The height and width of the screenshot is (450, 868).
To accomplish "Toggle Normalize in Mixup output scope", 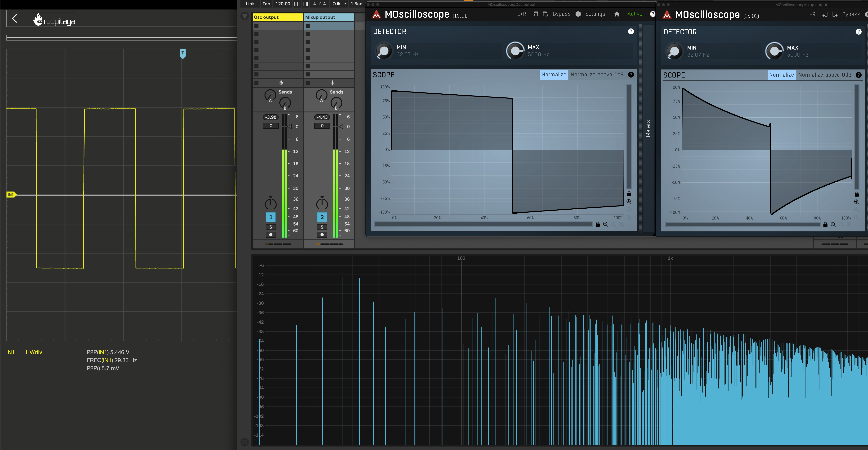I will [x=781, y=75].
